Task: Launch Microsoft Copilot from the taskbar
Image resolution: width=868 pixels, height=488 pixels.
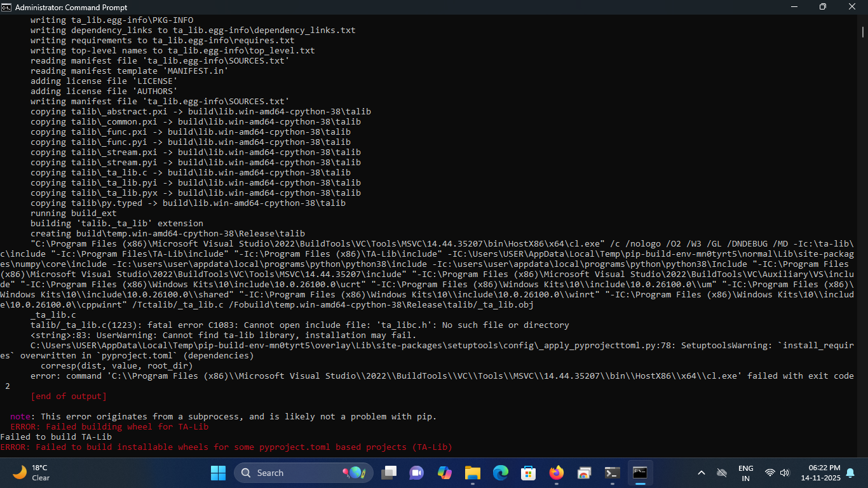Action: [x=444, y=473]
